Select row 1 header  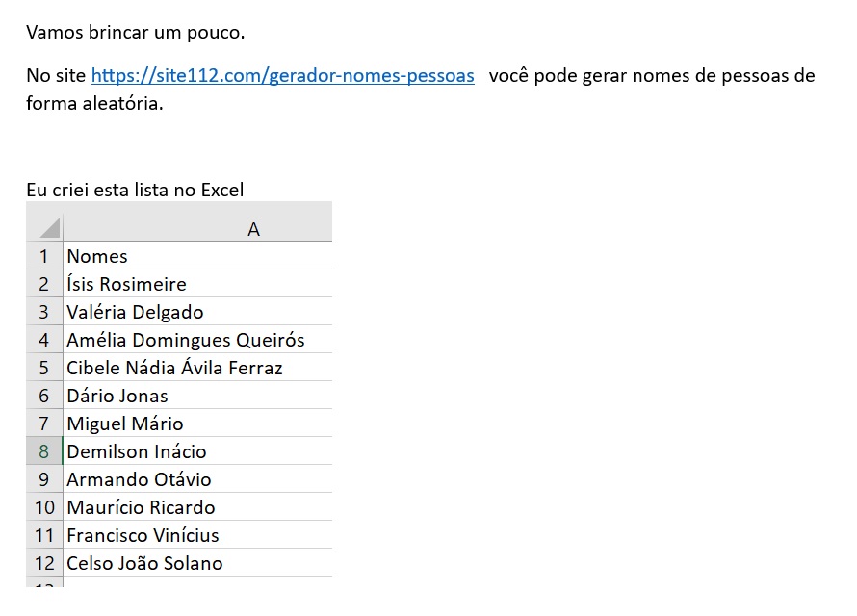click(44, 256)
